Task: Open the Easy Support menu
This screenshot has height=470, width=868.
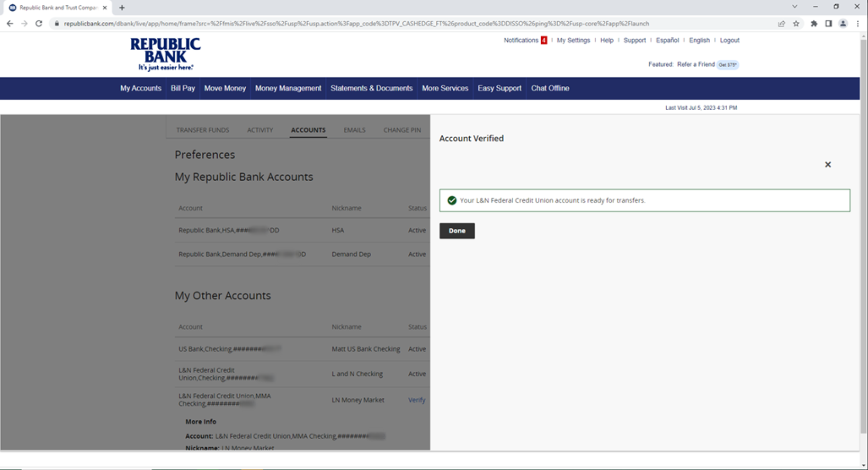Action: (500, 88)
